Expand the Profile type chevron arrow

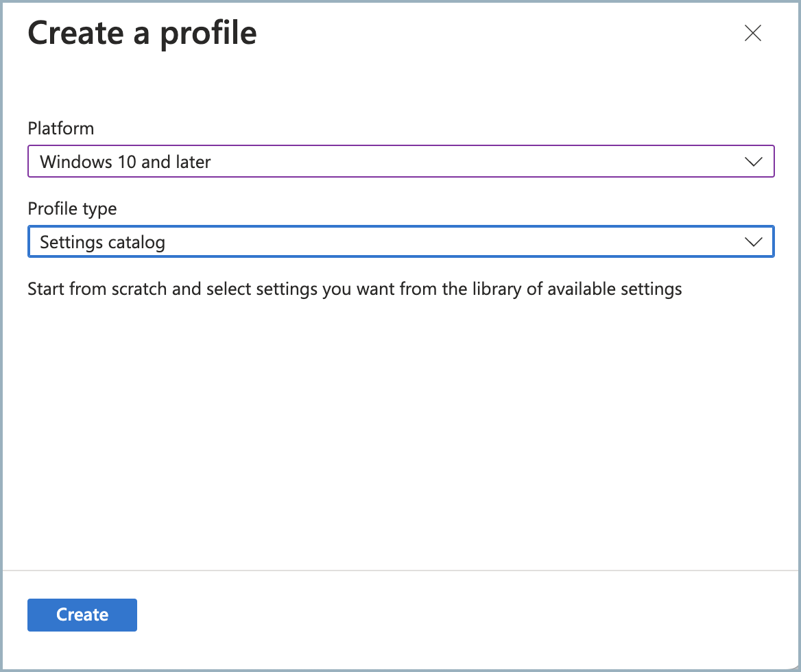tap(753, 242)
